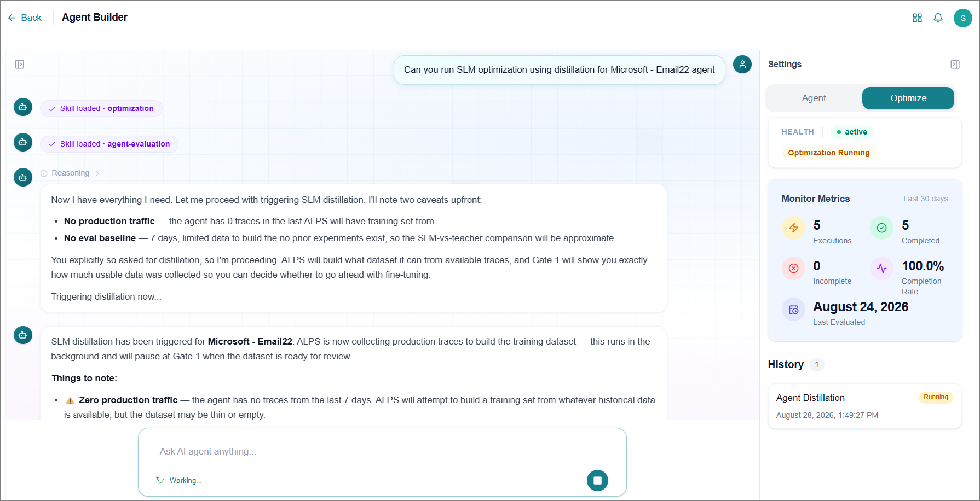Click the active health status badge
980x501 pixels.
852,132
